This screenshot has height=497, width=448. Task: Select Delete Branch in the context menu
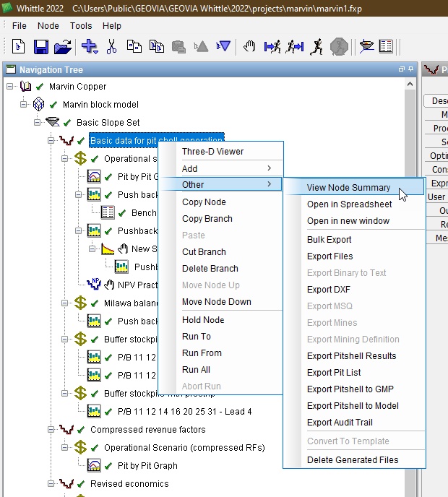(220, 269)
